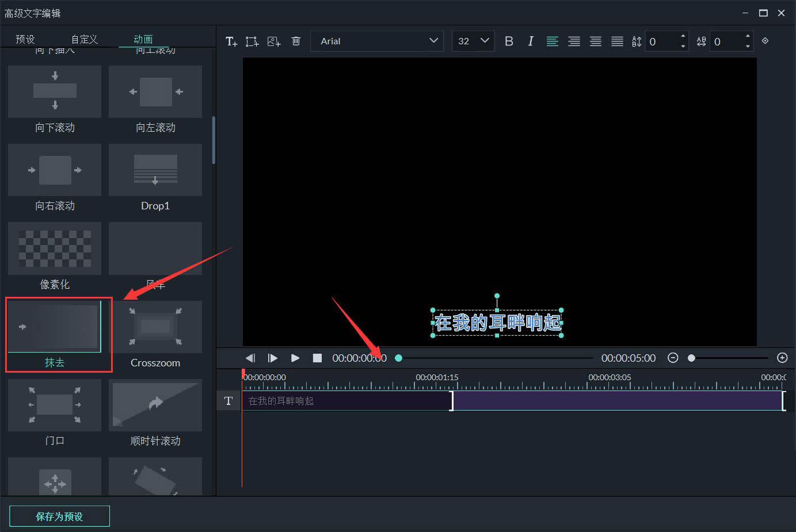Viewport: 796px width, 532px height.
Task: Click the stop playback icon
Action: [x=317, y=358]
